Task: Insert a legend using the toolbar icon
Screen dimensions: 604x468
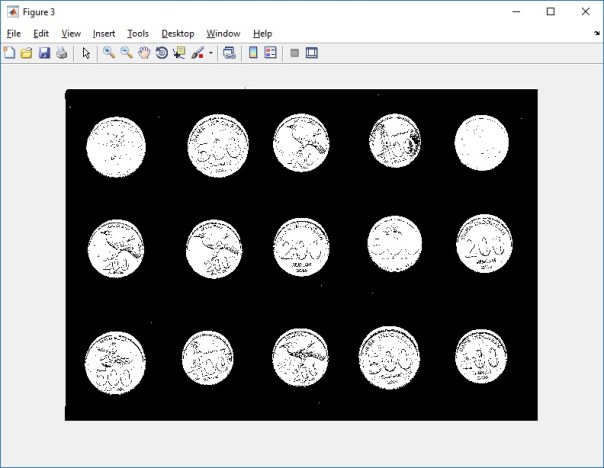Action: pos(270,53)
